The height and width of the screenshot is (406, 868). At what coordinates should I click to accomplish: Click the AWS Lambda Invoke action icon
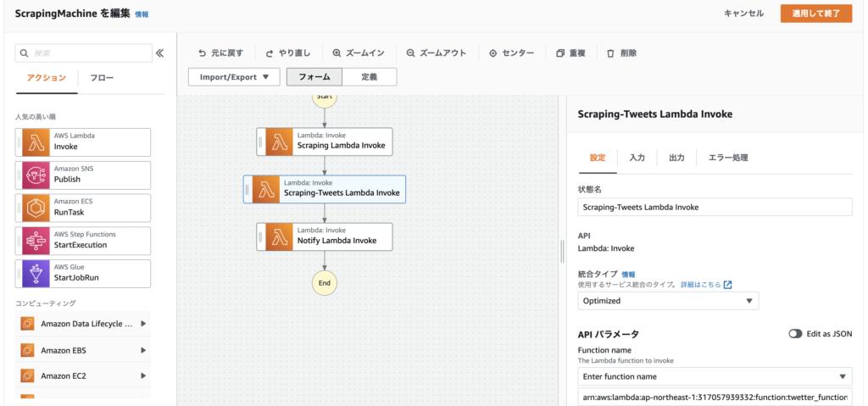click(x=36, y=142)
